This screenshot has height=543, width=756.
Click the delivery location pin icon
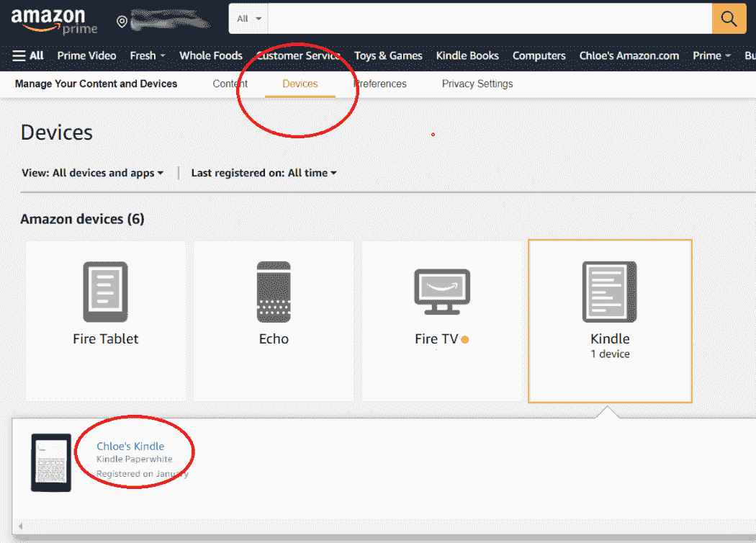122,21
